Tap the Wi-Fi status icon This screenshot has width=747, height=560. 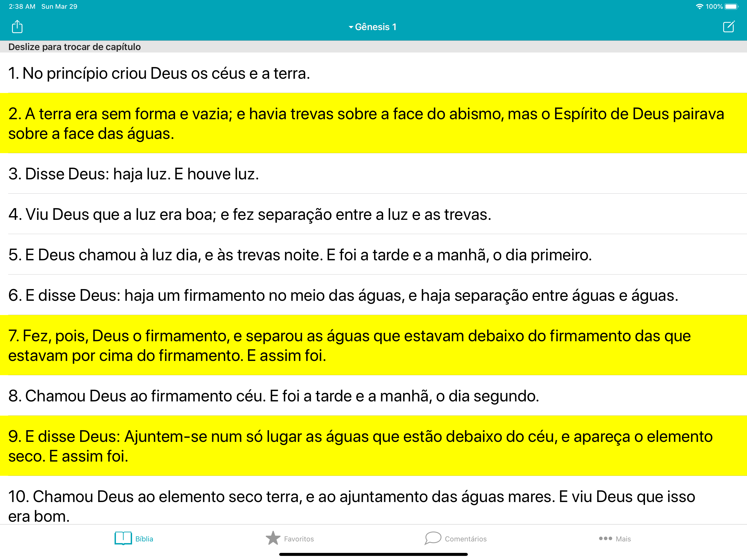point(699,6)
